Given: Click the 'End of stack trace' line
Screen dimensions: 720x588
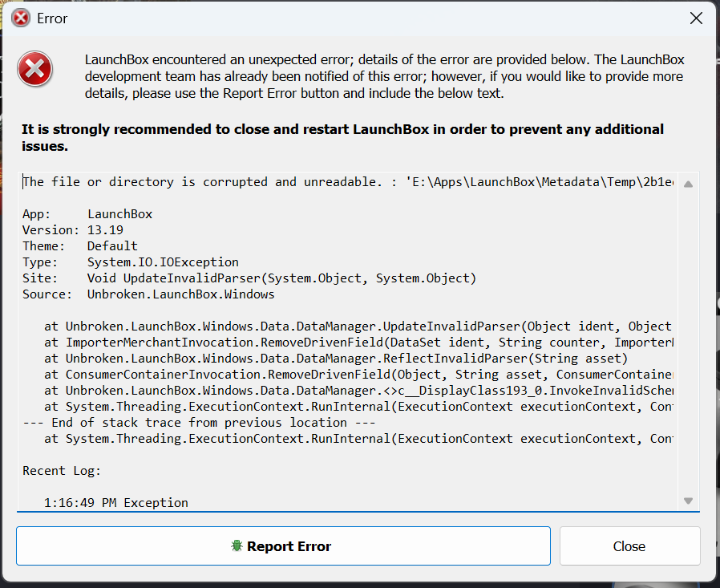Looking at the screenshot, I should pos(200,422).
